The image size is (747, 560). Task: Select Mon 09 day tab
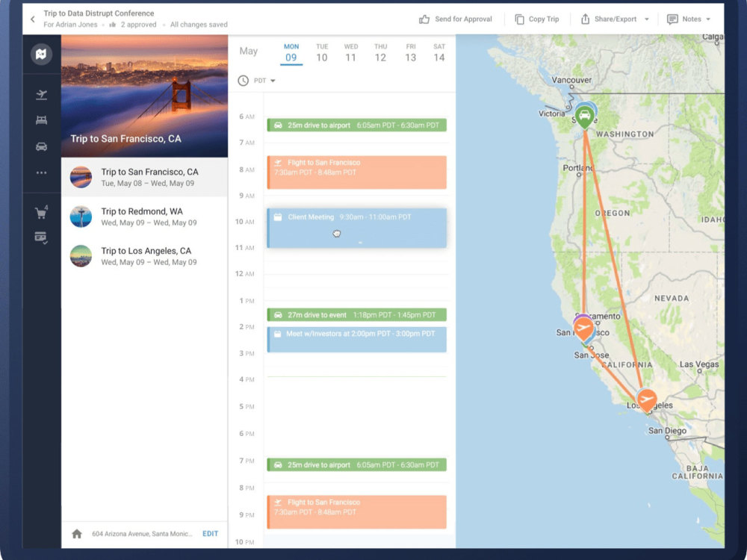(x=291, y=53)
